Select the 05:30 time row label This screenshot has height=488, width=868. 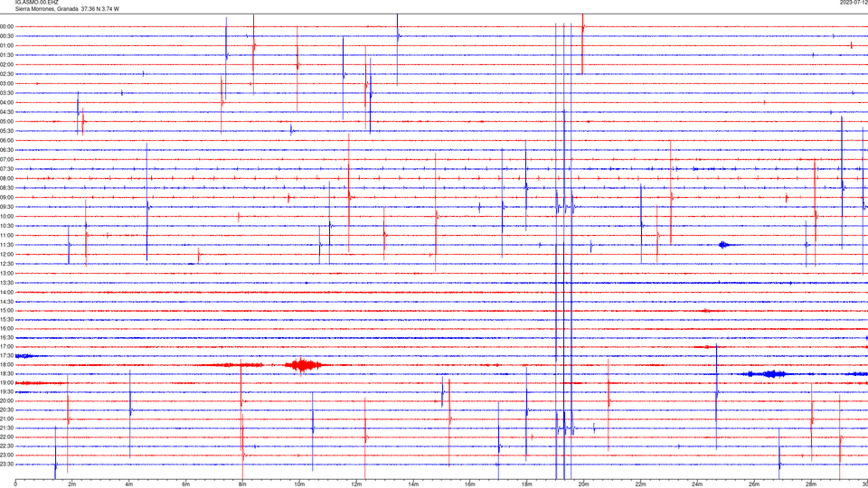[6, 130]
